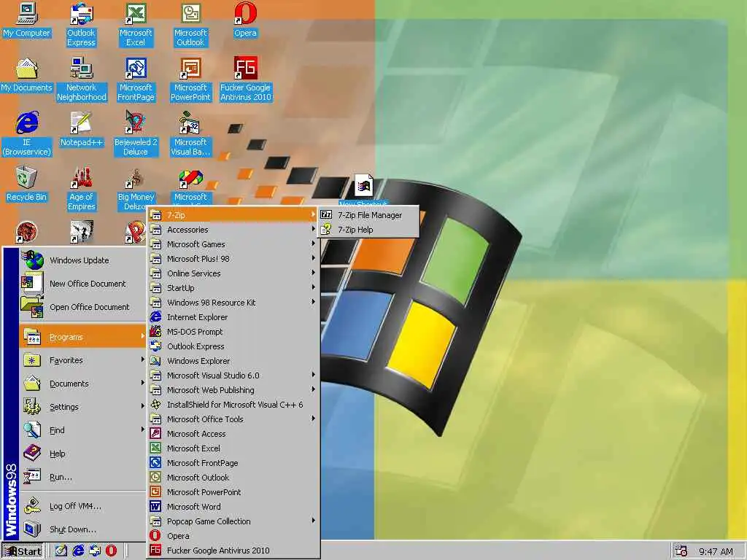The image size is (747, 560).
Task: Launch 7-Zip File Manager
Action: click(368, 215)
